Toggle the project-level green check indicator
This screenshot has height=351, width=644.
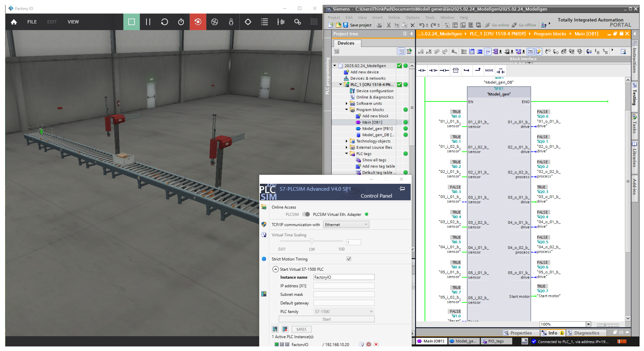(399, 66)
